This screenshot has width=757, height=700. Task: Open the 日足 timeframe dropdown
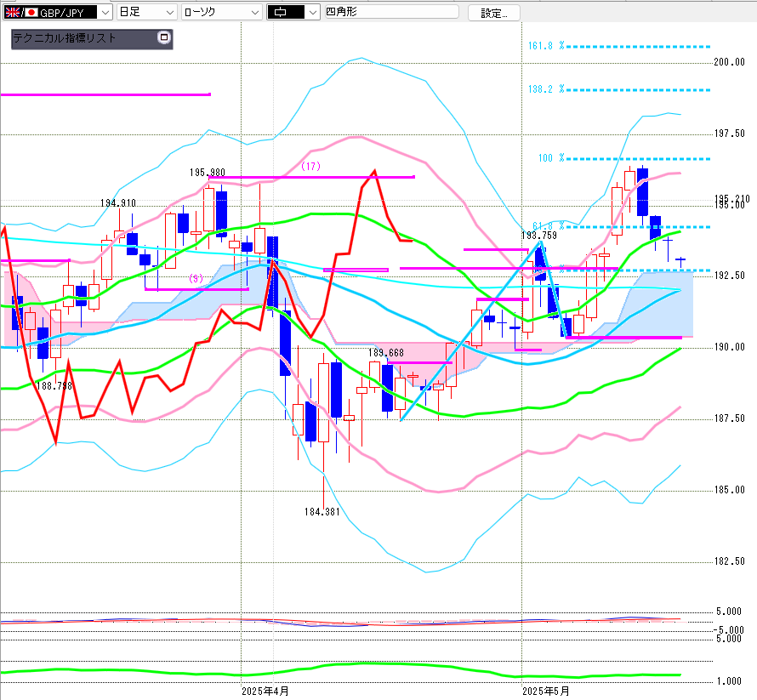[x=147, y=12]
